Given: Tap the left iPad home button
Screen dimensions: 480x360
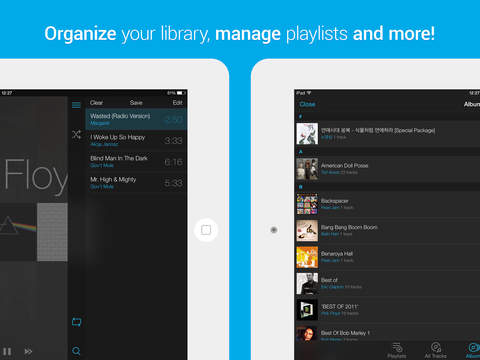Looking at the screenshot, I should pyautogui.click(x=206, y=230).
